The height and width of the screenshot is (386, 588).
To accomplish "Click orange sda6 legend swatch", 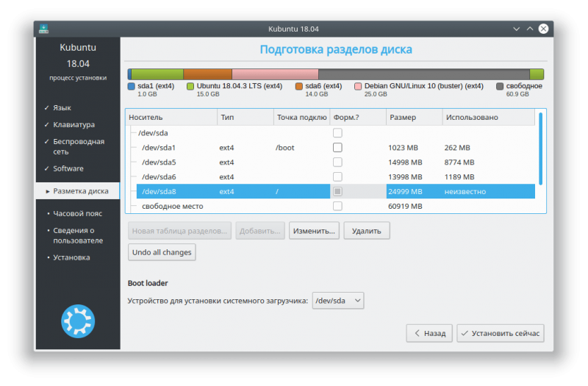I will click(x=299, y=86).
